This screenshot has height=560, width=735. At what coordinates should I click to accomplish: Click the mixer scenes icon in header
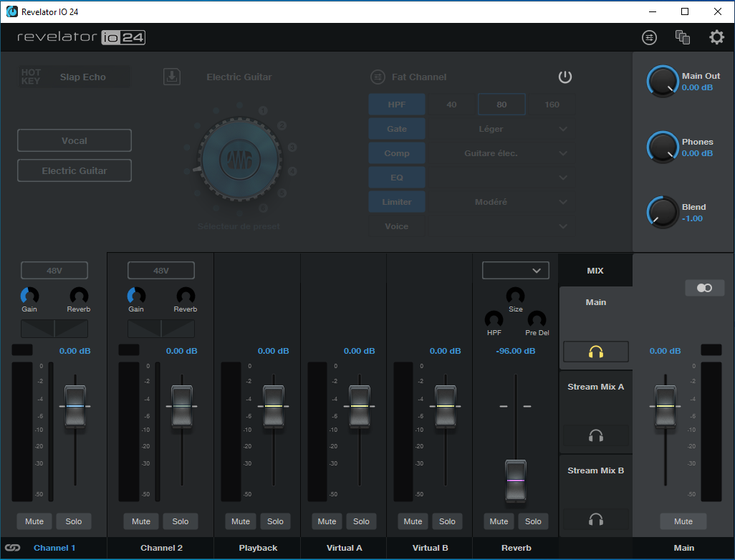tap(683, 37)
